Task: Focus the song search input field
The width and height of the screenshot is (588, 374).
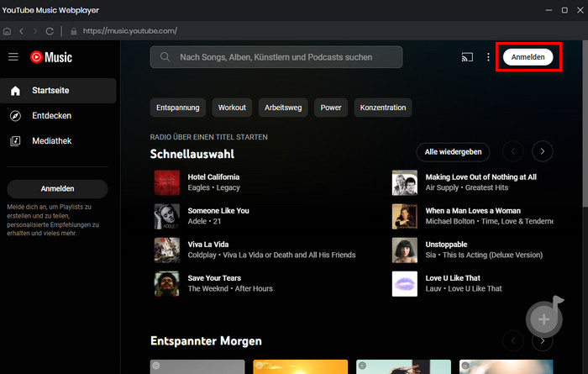Action: pos(276,57)
